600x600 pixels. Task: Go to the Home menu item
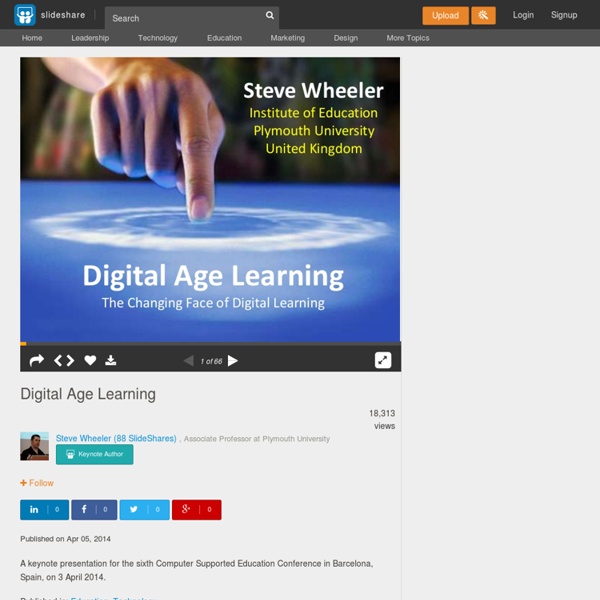coord(32,38)
